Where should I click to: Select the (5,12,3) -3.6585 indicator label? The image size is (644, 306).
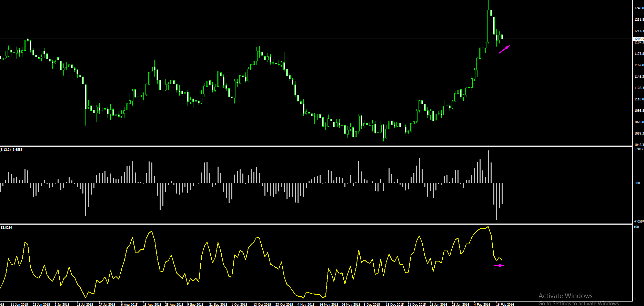tap(11, 150)
